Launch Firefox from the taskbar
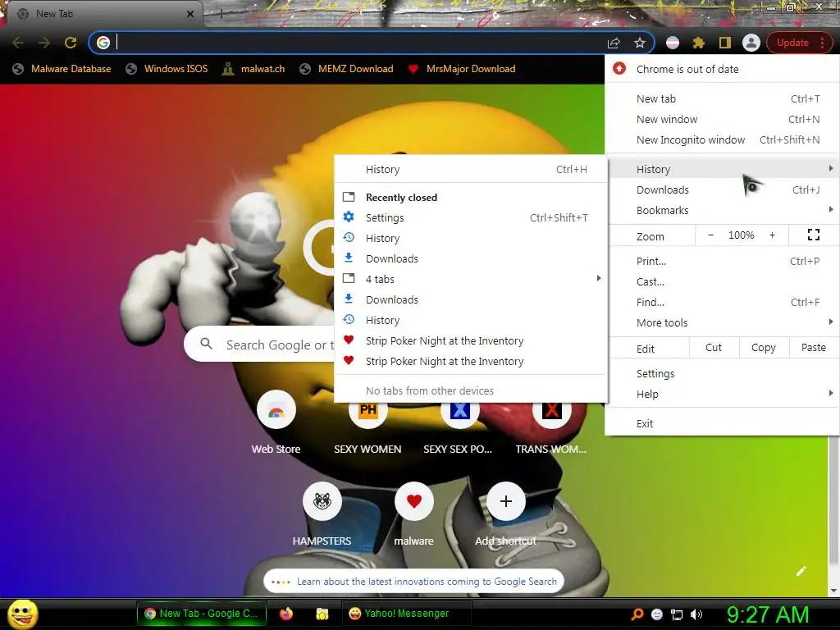840x630 pixels. click(x=286, y=614)
